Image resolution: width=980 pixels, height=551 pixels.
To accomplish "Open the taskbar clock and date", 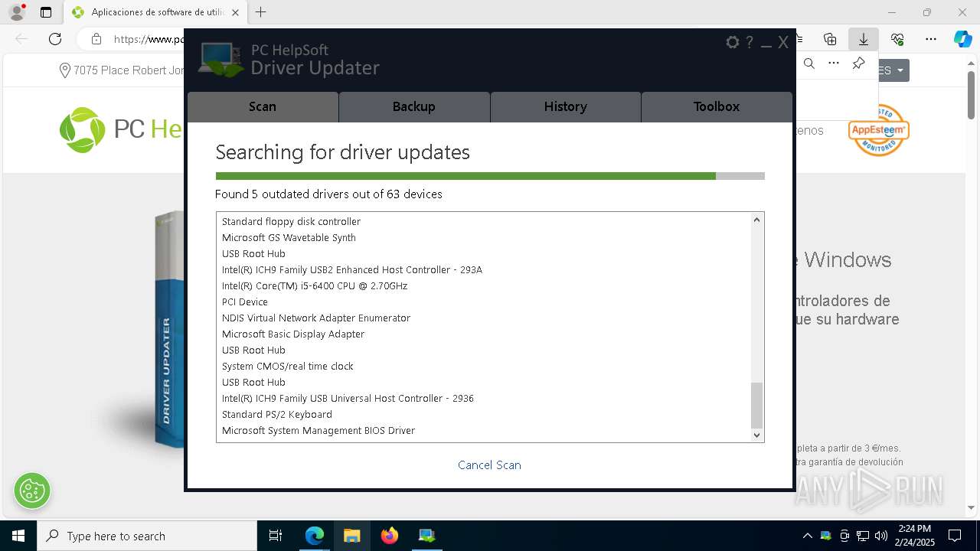I will 914,536.
